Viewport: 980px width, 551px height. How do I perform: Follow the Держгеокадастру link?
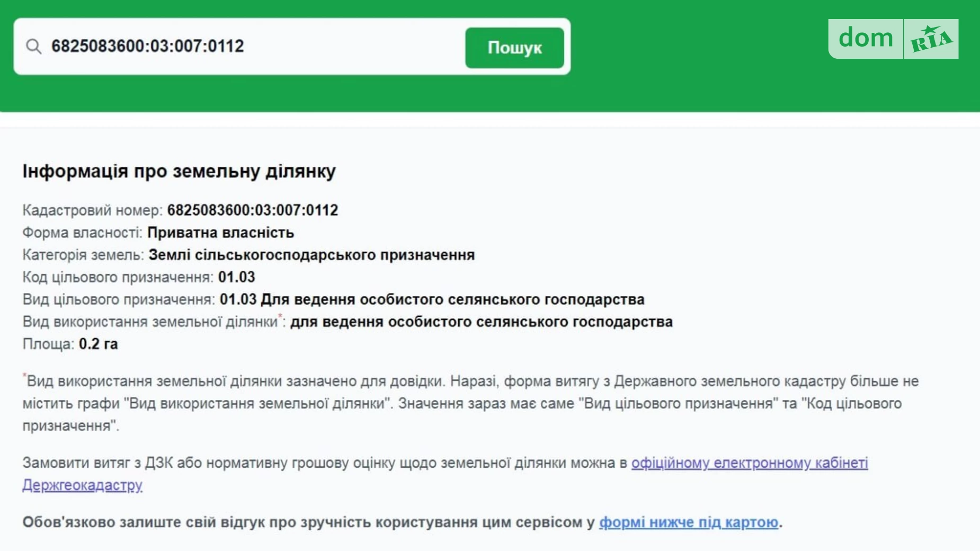(82, 485)
